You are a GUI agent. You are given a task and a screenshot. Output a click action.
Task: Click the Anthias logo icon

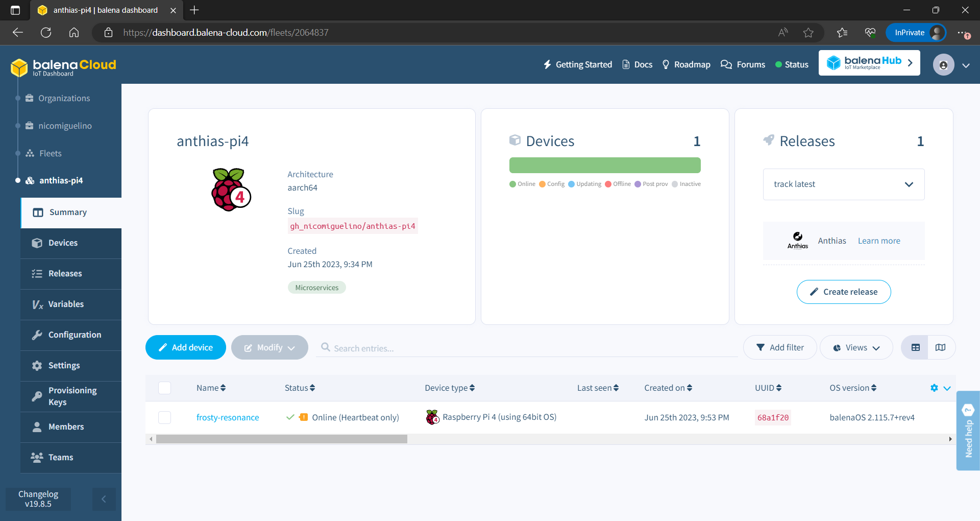coord(797,240)
